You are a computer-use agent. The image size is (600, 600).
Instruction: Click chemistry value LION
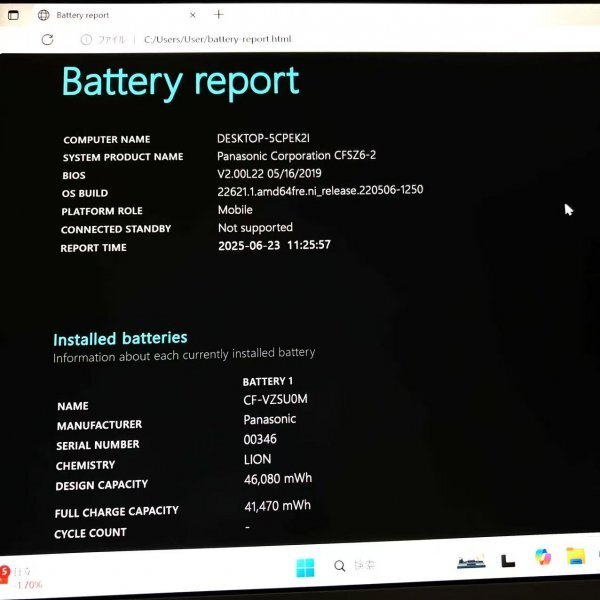258,459
